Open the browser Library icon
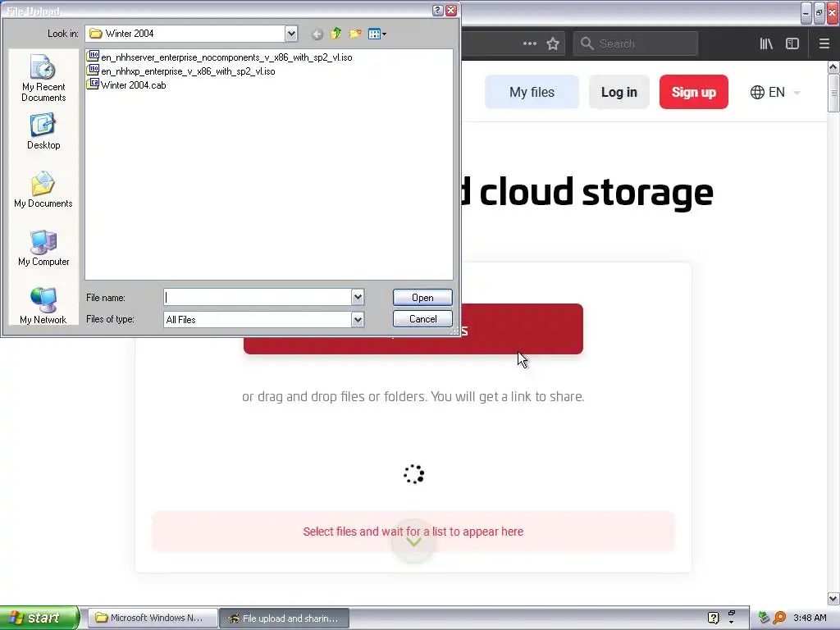The width and height of the screenshot is (840, 630). click(766, 43)
